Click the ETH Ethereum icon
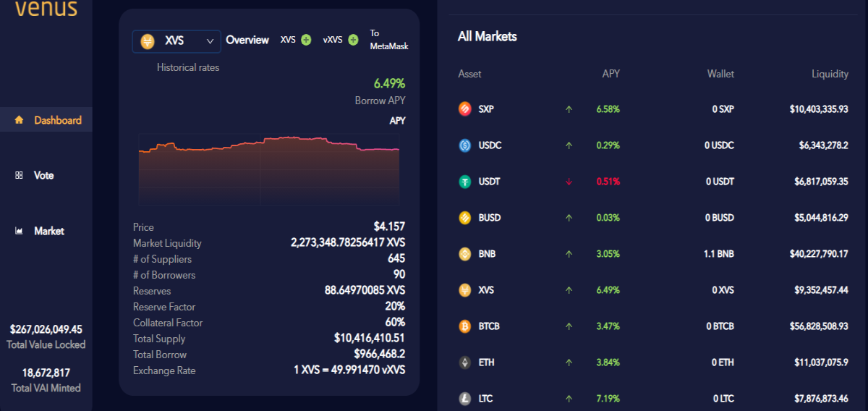The width and height of the screenshot is (868, 411). coord(465,363)
